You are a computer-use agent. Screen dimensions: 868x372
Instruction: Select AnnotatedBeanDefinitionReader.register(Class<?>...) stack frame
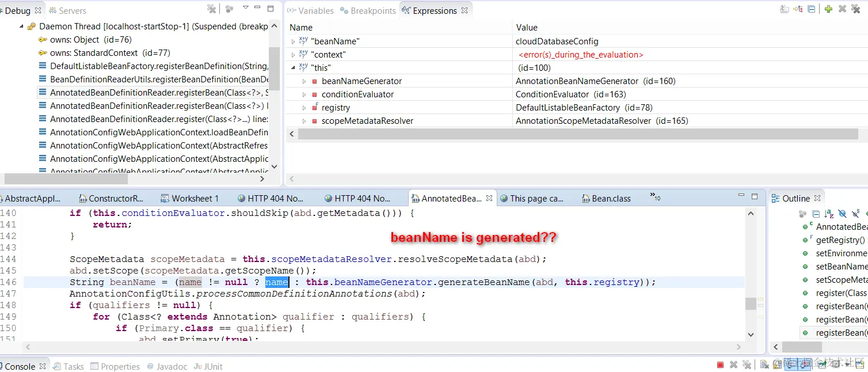(x=153, y=119)
